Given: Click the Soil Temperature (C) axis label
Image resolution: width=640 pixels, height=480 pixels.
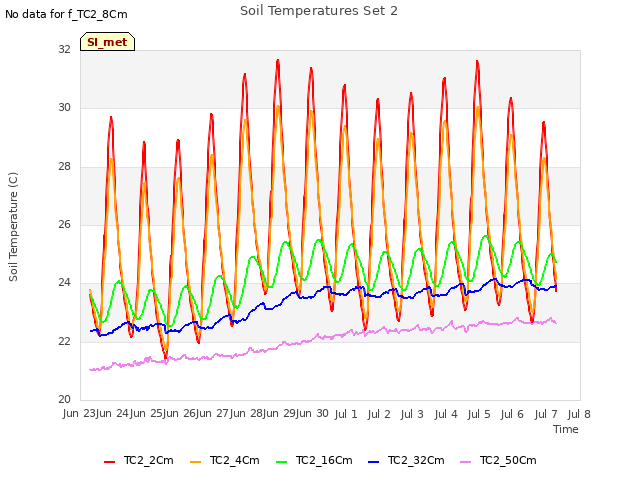Looking at the screenshot, I should 13,227.
